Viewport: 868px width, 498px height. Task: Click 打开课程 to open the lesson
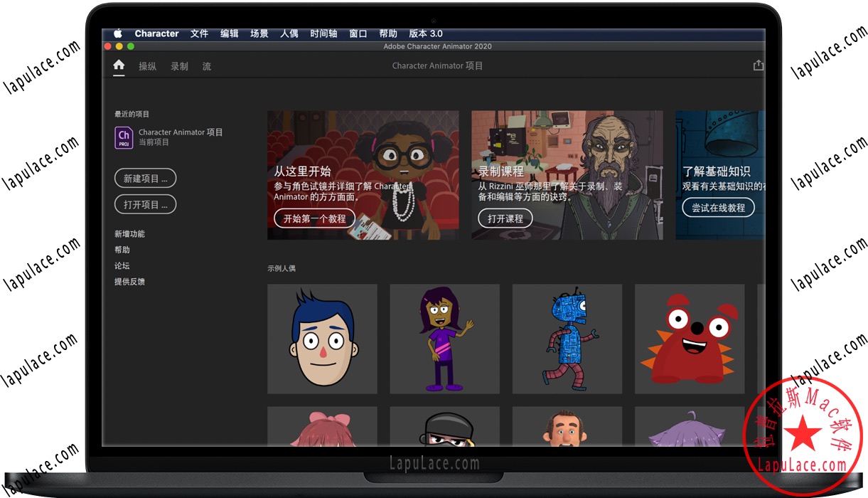point(505,218)
